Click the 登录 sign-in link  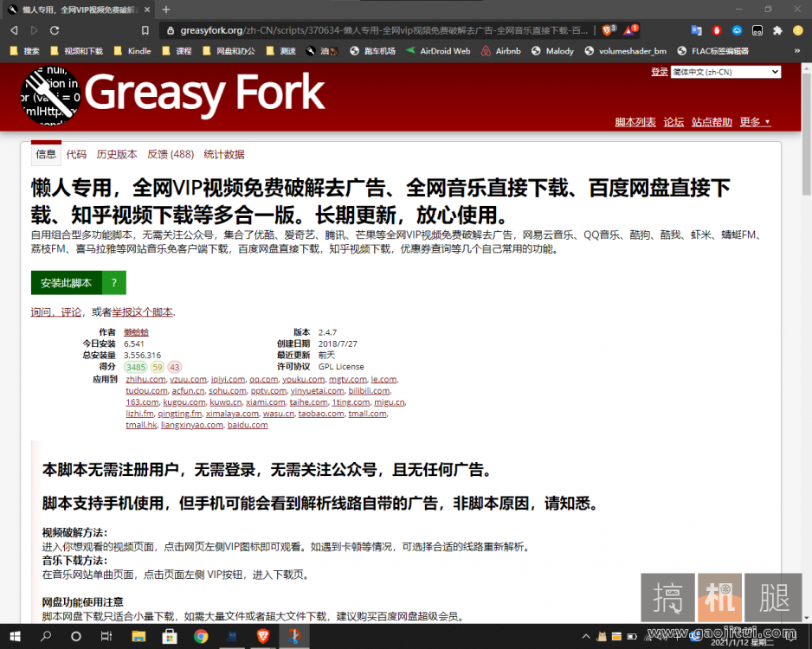pos(660,72)
